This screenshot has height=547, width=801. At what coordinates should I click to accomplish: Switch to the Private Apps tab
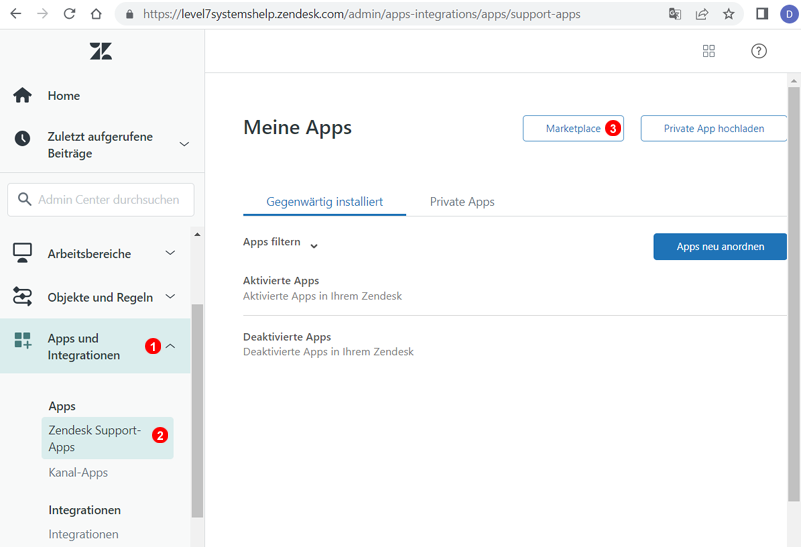(462, 202)
